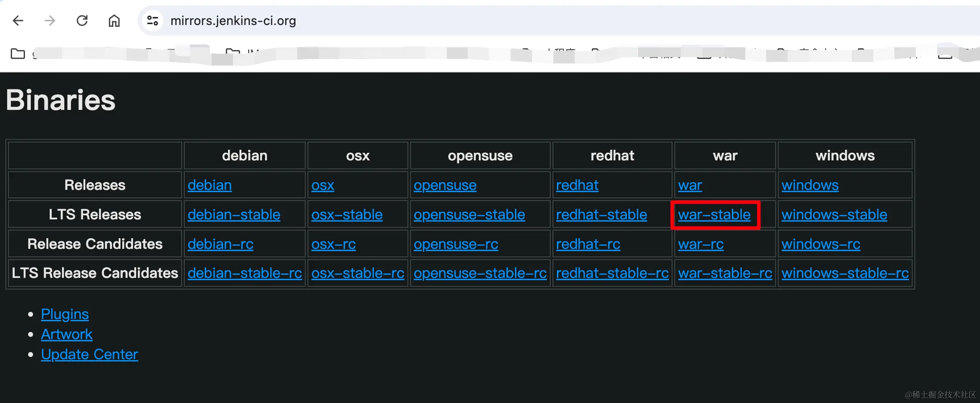Click the Release Candidates row header
This screenshot has width=980, height=403.
(95, 244)
